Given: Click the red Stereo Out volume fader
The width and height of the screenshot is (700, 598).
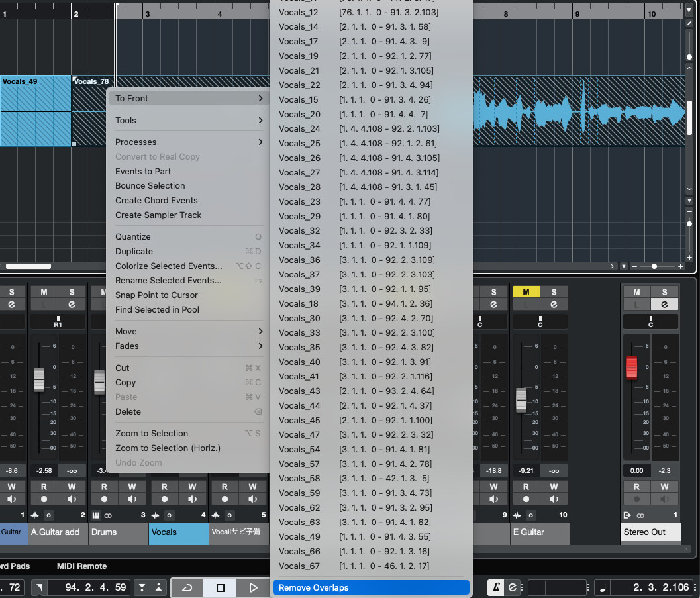Looking at the screenshot, I should (x=631, y=366).
